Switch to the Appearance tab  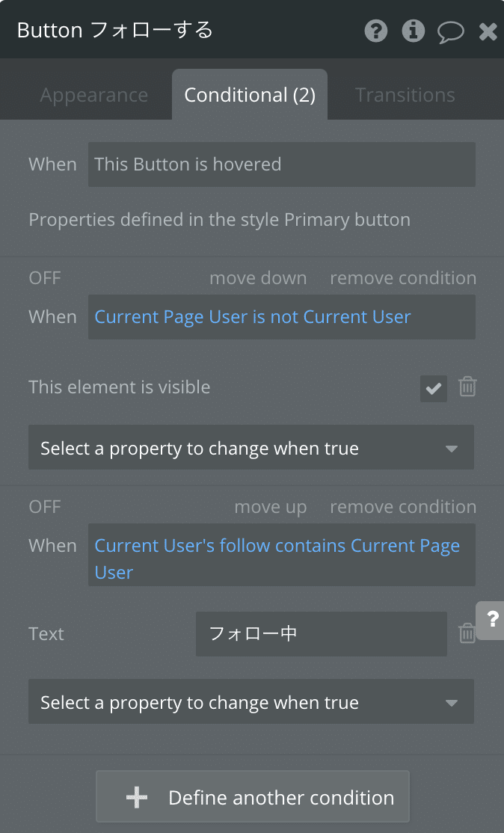[94, 95]
